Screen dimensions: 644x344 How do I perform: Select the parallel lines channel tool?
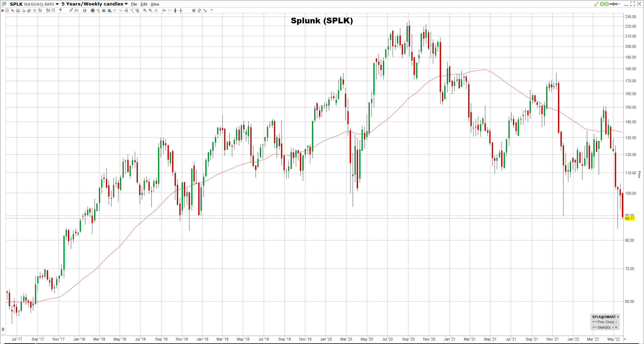click(x=137, y=10)
